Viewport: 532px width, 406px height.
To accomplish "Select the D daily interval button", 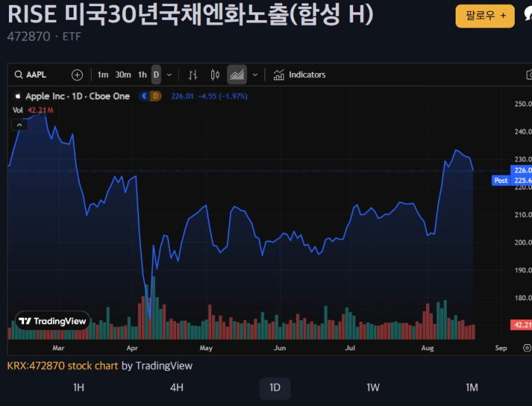I will pos(156,74).
